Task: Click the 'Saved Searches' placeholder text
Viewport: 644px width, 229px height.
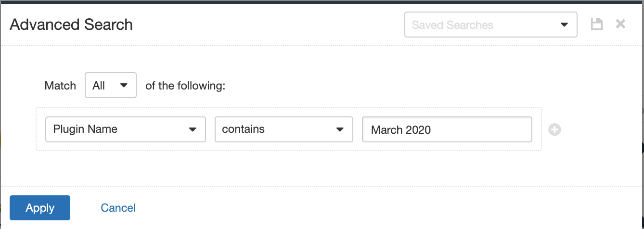Action: pos(452,25)
